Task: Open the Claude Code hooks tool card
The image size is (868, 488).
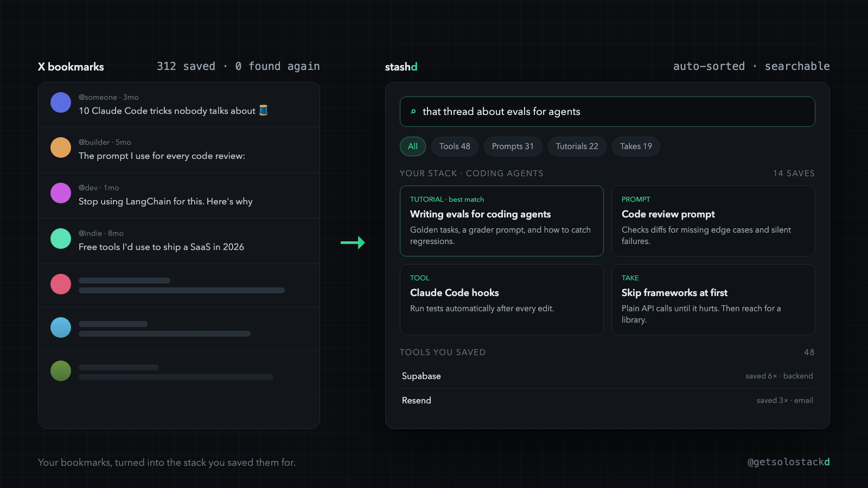Action: pos(502,299)
